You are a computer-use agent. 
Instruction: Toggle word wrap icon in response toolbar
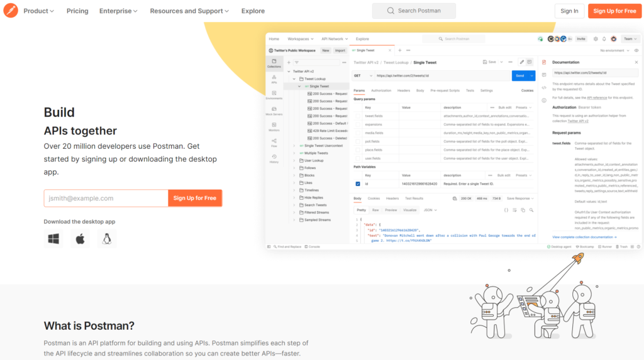coord(514,210)
